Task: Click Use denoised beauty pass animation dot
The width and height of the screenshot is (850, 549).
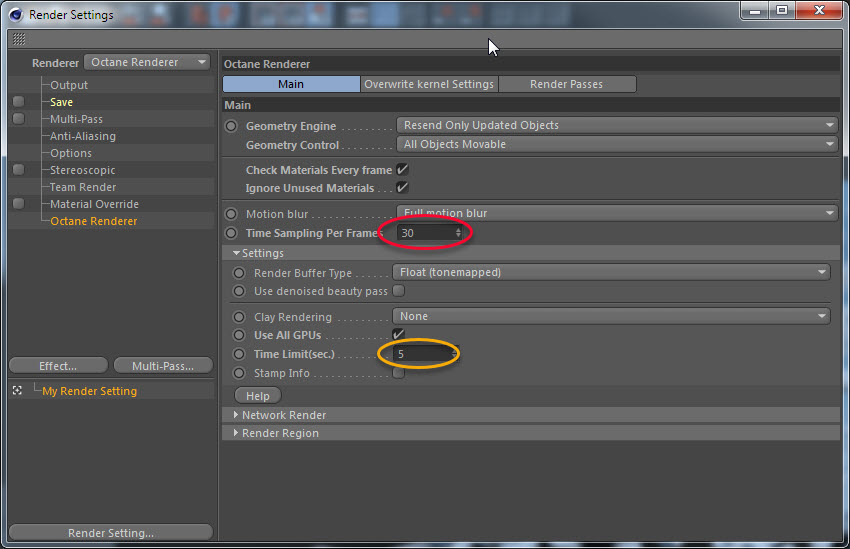Action: click(239, 291)
